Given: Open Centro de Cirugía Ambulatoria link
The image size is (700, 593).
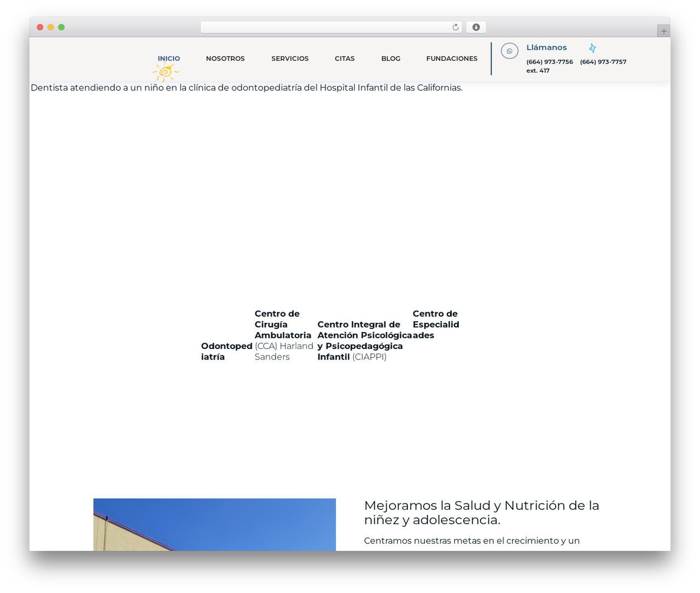Looking at the screenshot, I should pos(284,335).
